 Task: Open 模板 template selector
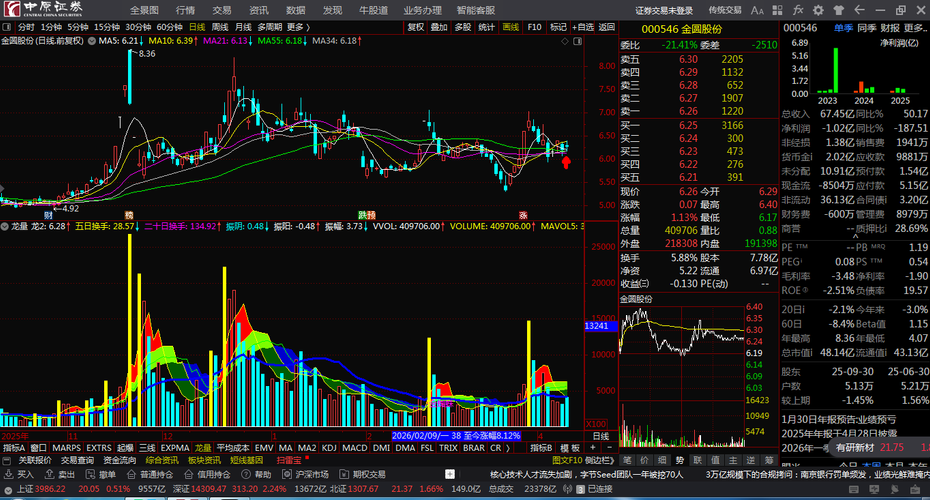pyautogui.click(x=569, y=448)
